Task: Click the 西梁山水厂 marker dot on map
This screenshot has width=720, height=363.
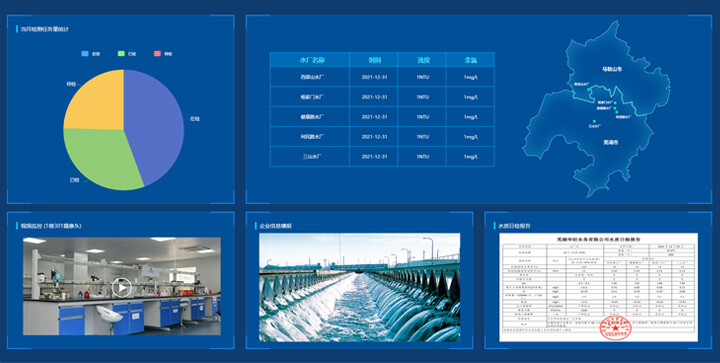Action: click(x=588, y=89)
